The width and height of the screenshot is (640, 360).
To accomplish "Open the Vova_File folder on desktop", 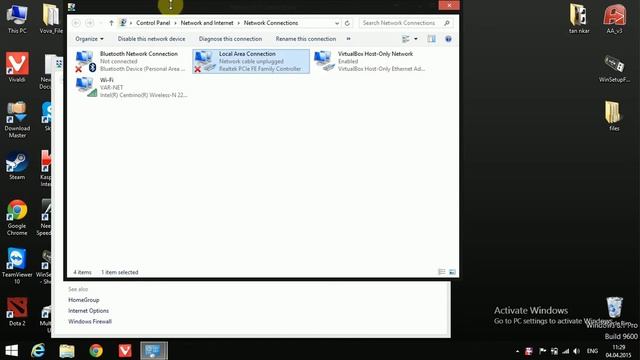I will pos(51,18).
